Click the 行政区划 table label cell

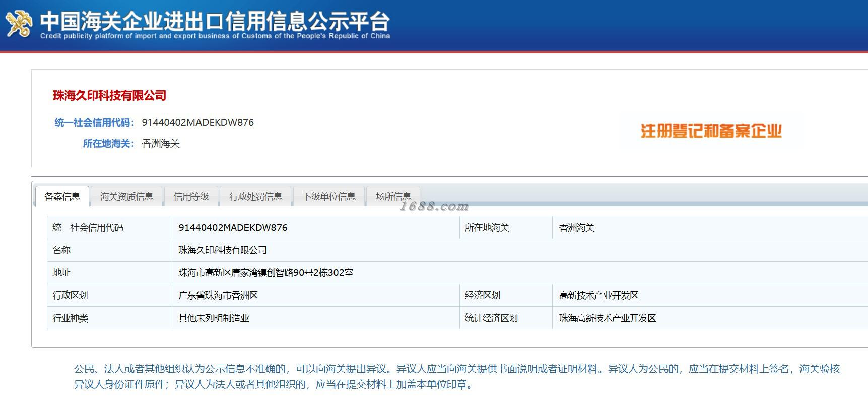pyautogui.click(x=109, y=296)
